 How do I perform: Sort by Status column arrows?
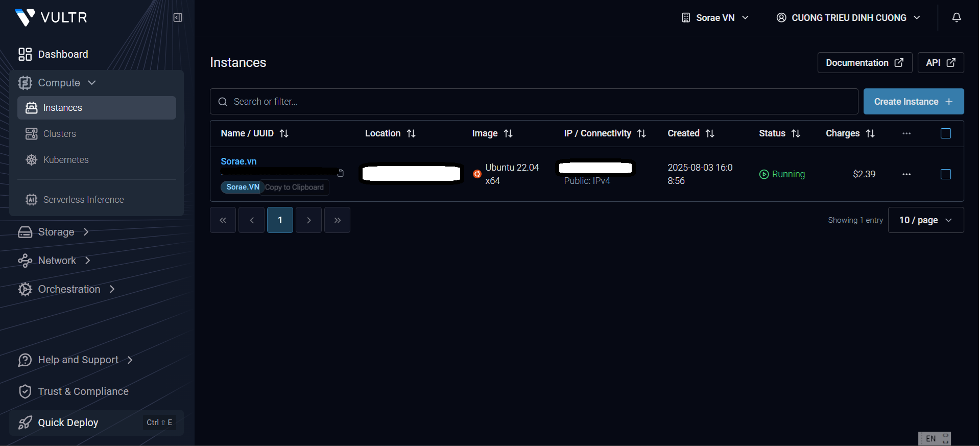coord(796,133)
